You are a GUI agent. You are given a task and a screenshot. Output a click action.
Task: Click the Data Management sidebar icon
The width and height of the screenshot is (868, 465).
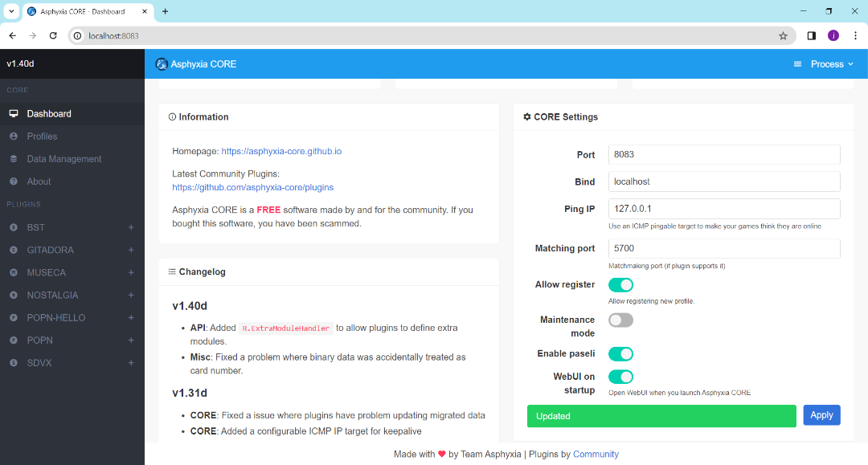[x=14, y=158]
